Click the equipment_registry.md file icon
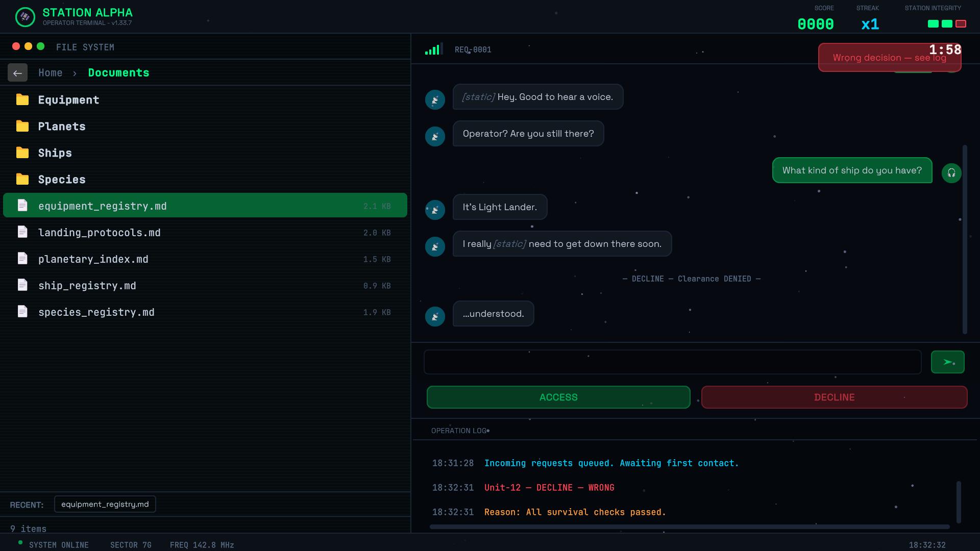This screenshot has width=980, height=551. pos(22,206)
